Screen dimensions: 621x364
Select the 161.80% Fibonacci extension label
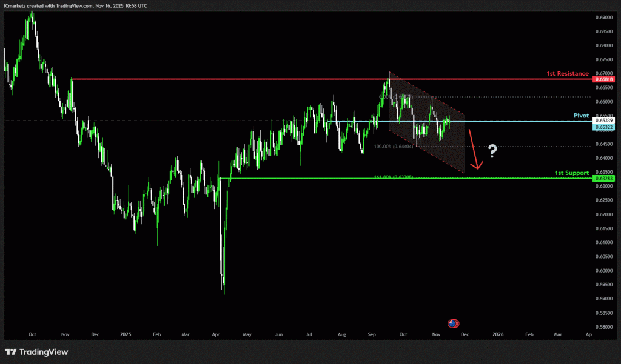pyautogui.click(x=394, y=177)
